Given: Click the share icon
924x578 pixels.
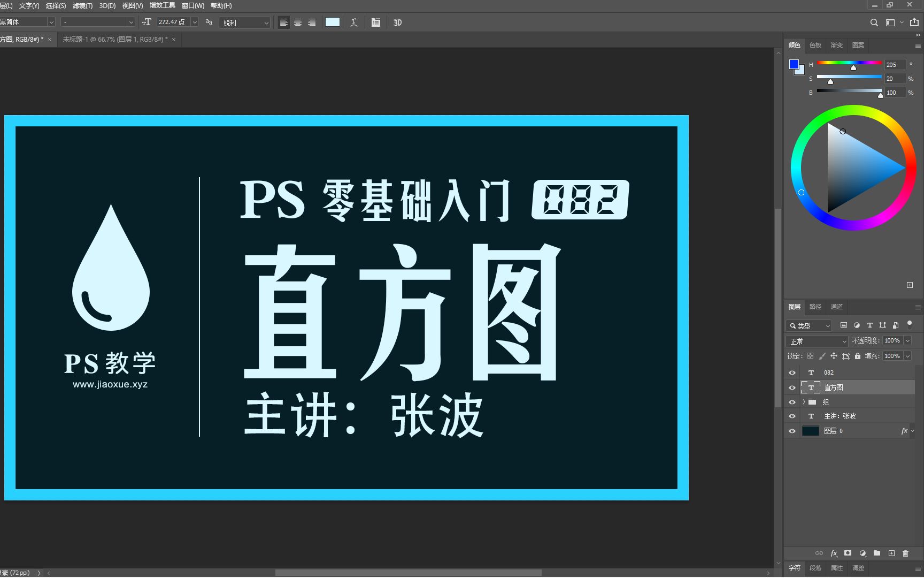Looking at the screenshot, I should pos(914,22).
